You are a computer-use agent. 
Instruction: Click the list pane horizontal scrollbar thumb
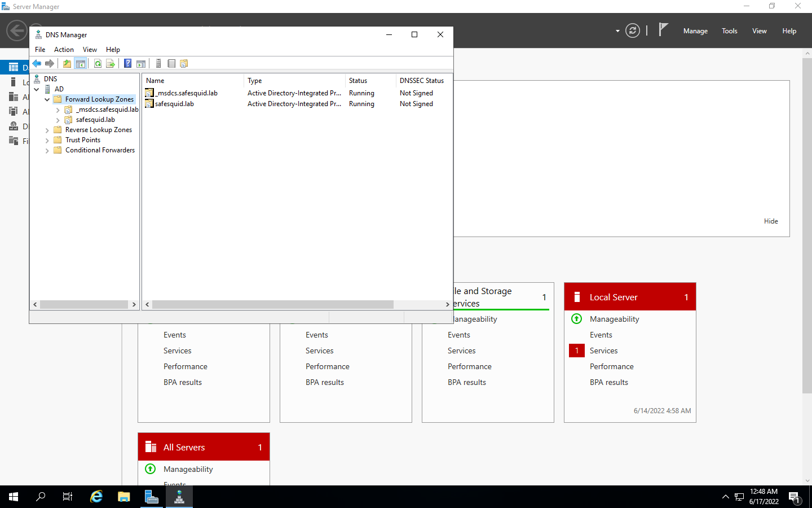coord(272,304)
